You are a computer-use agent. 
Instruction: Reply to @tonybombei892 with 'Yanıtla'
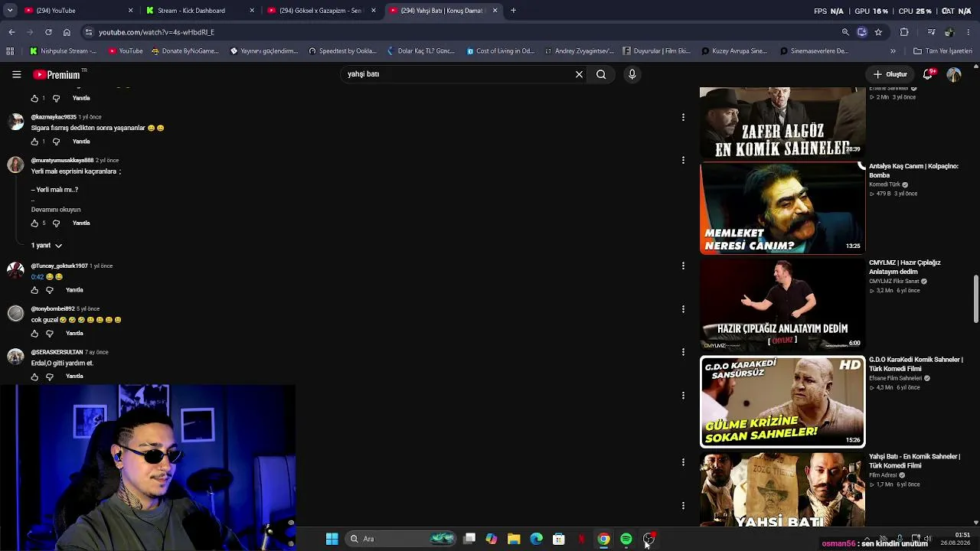74,334
